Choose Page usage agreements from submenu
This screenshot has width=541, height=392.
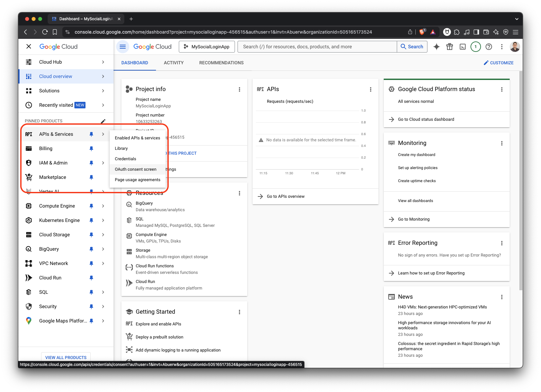[137, 180]
